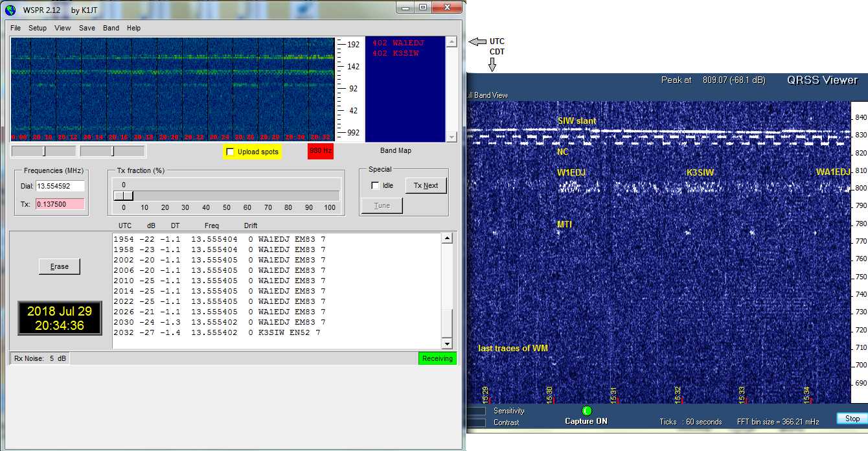
Task: Open the File menu
Action: click(x=16, y=28)
